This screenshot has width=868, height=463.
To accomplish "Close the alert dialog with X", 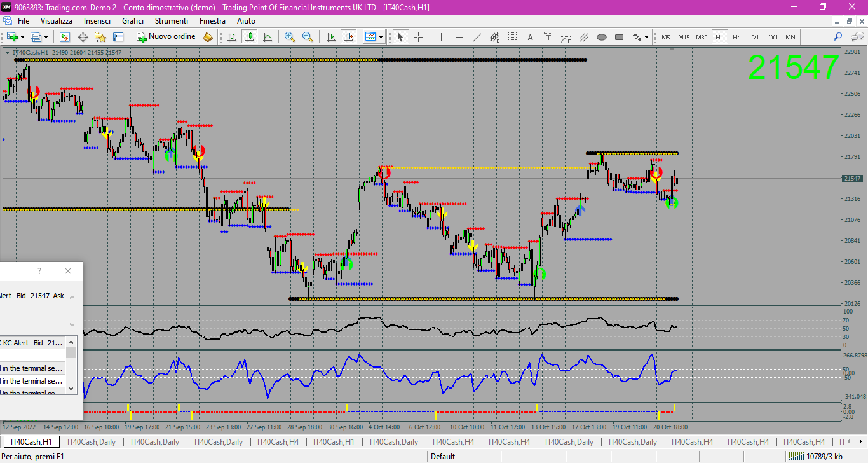I will 68,271.
